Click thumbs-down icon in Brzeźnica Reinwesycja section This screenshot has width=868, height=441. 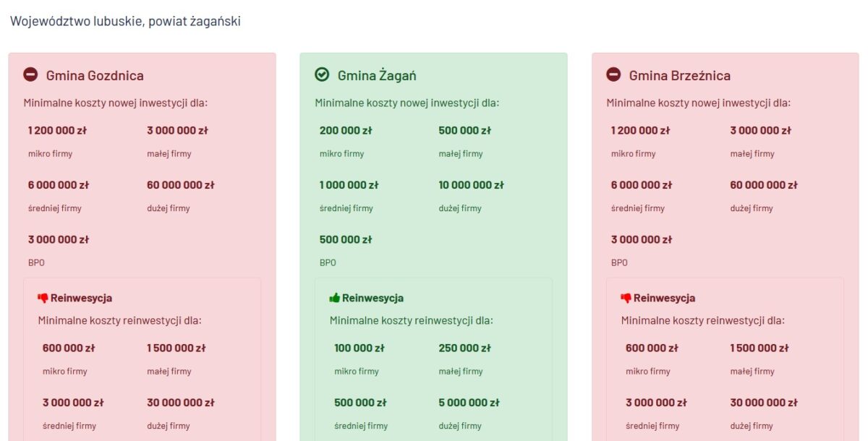point(626,298)
